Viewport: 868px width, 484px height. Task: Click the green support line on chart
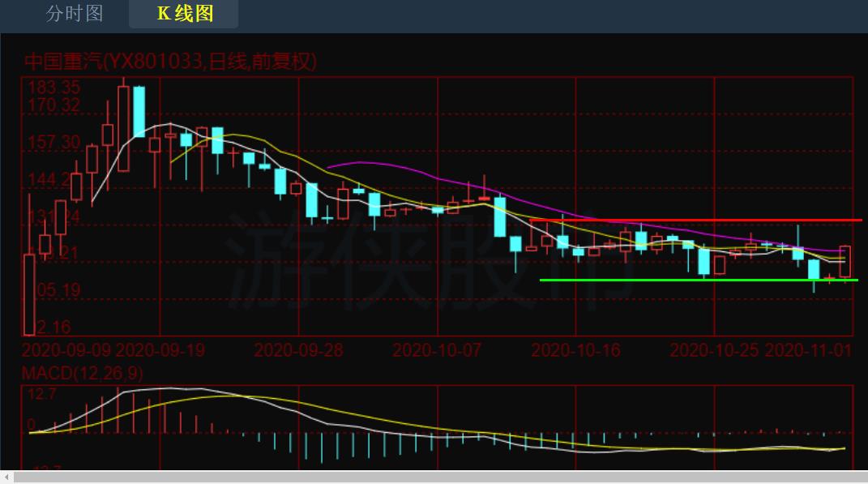click(699, 281)
